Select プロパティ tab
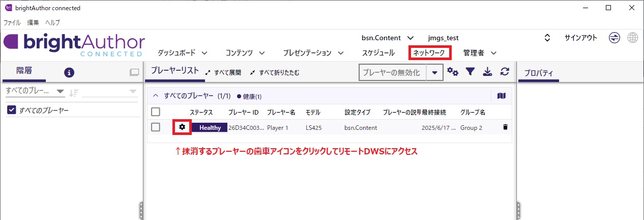Image resolution: width=644 pixels, height=220 pixels. tap(539, 73)
